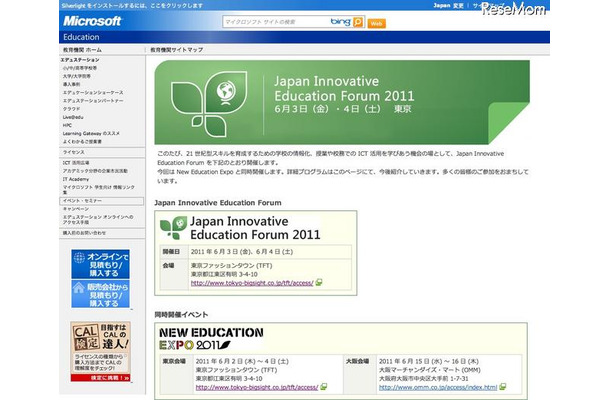
Task: Click external link icon beside Osaka venue URL
Action: tap(503, 387)
